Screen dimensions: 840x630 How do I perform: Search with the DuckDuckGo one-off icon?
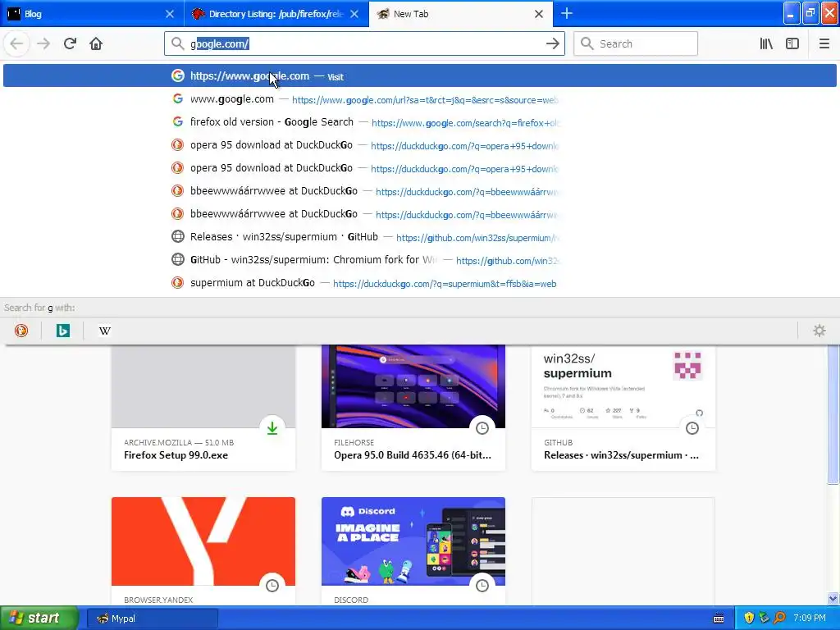pyautogui.click(x=21, y=331)
